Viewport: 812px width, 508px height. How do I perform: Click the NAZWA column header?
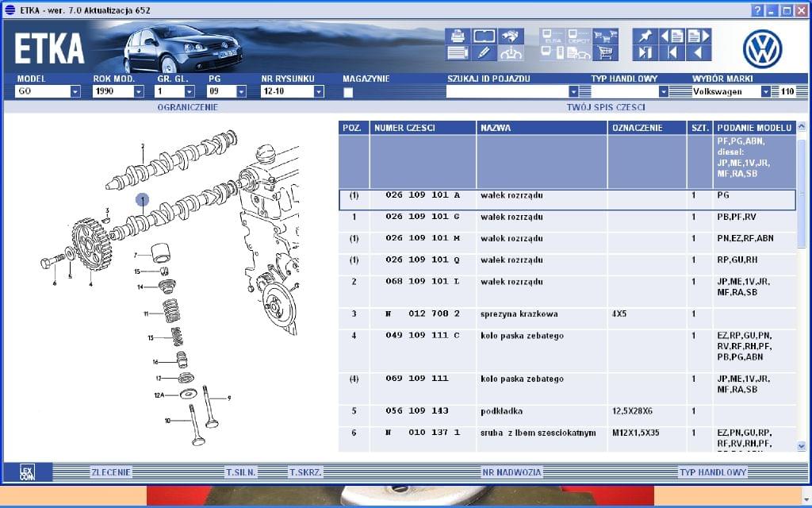(x=542, y=128)
